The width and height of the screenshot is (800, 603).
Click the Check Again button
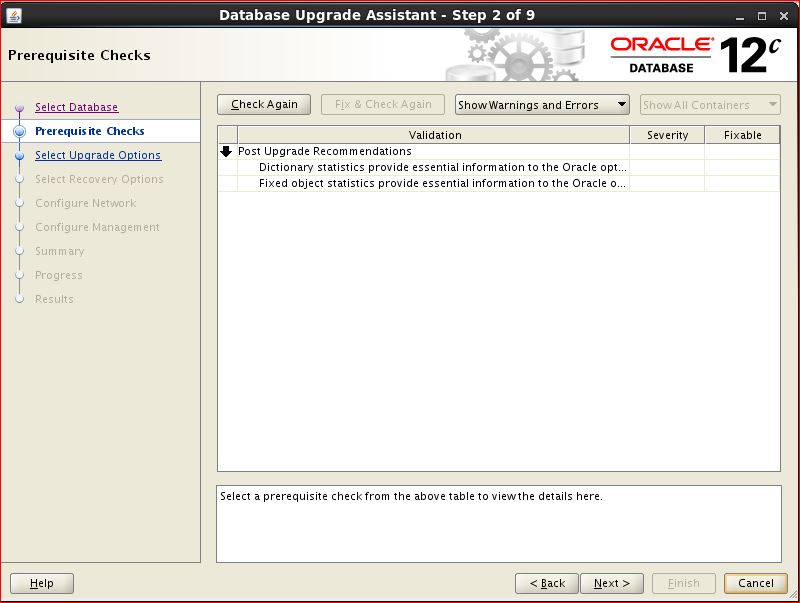pos(264,105)
